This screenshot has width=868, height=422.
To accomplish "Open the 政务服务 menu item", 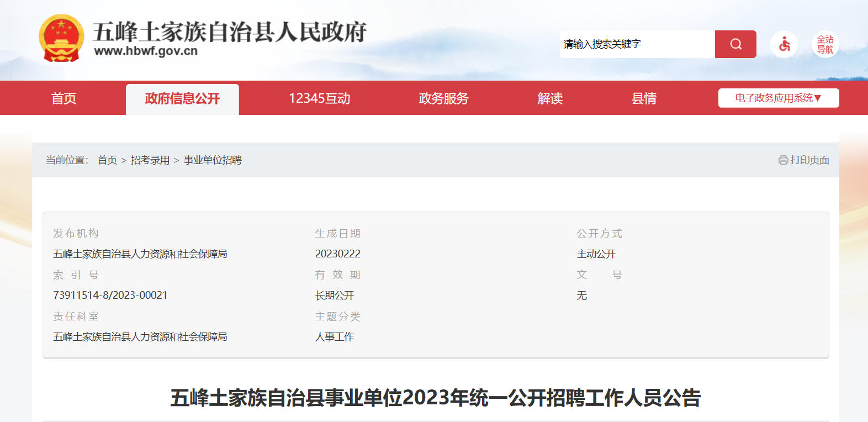I will tap(443, 98).
